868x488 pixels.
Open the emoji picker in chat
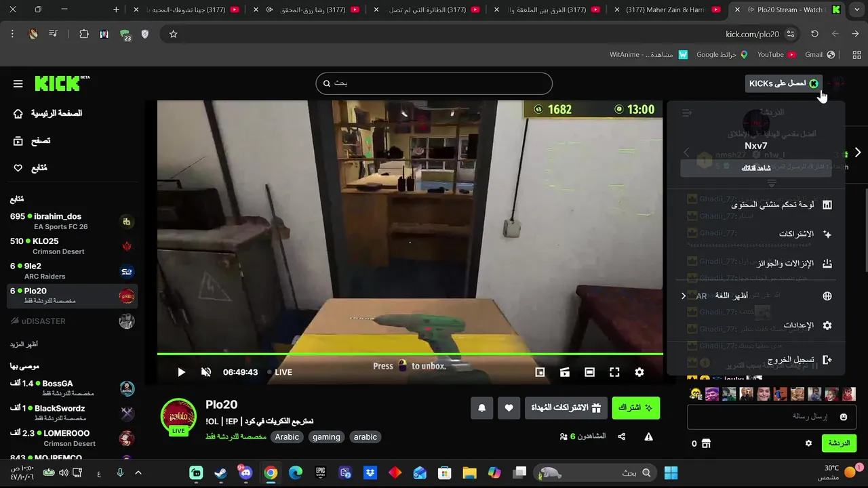tap(844, 417)
